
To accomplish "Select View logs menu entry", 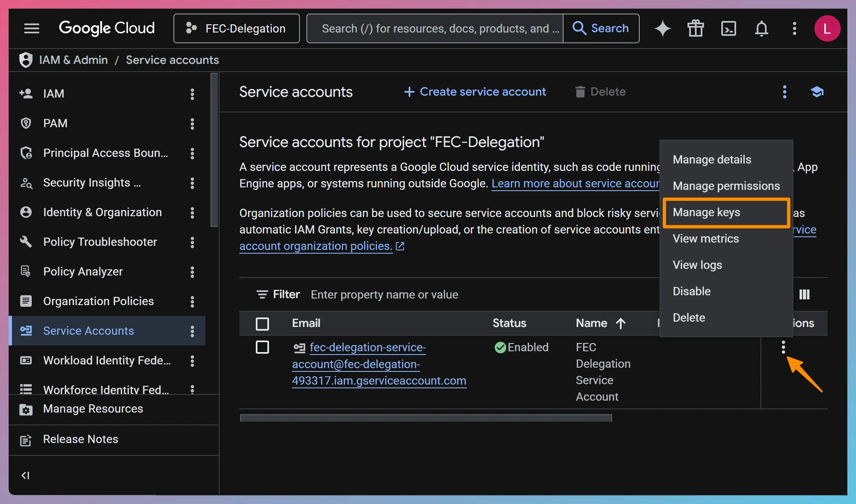I will [697, 265].
